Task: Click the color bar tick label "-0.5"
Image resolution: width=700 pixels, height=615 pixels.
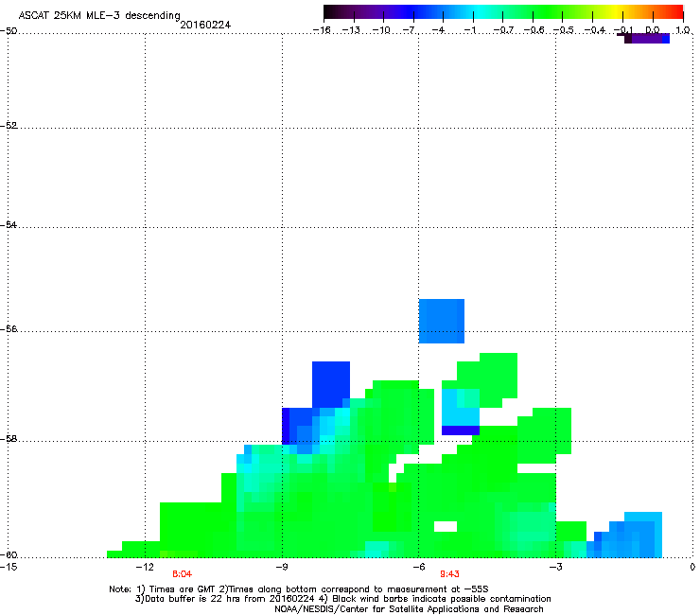Action: [564, 30]
